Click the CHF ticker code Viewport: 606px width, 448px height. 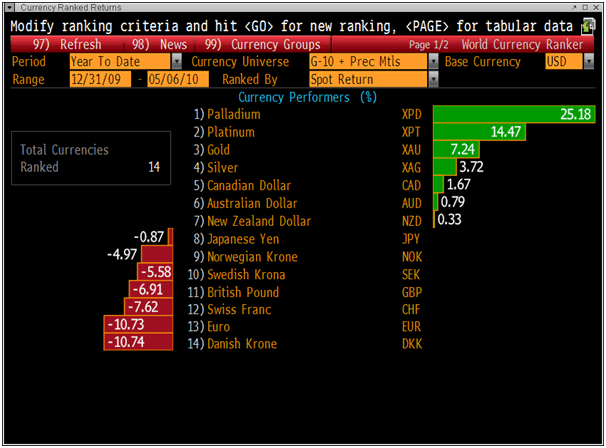click(411, 310)
